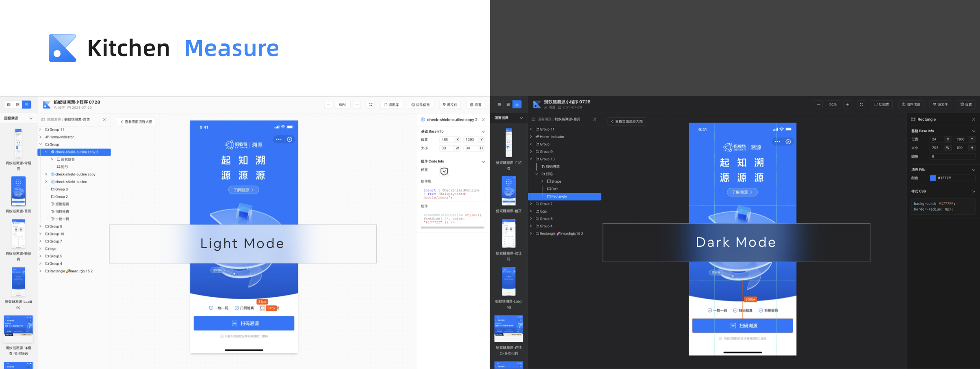Click the #1777ff color swatch in Fills
The height and width of the screenshot is (369, 980).
click(x=933, y=178)
